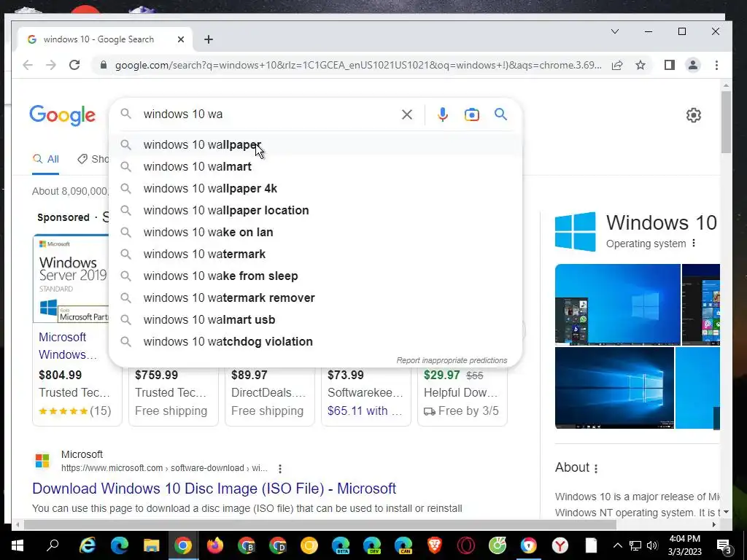Screen dimensions: 747x560
Task: Launch Opera browser from taskbar
Action: pyautogui.click(x=466, y=545)
